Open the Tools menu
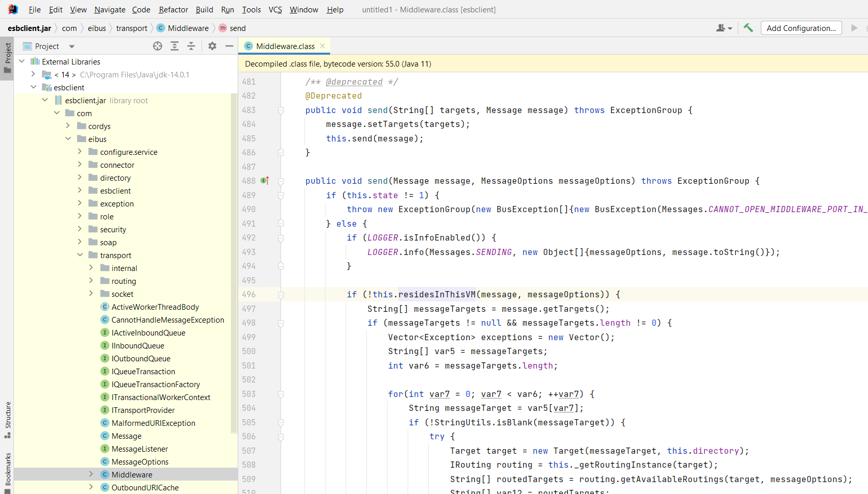The image size is (868, 494). coord(251,9)
